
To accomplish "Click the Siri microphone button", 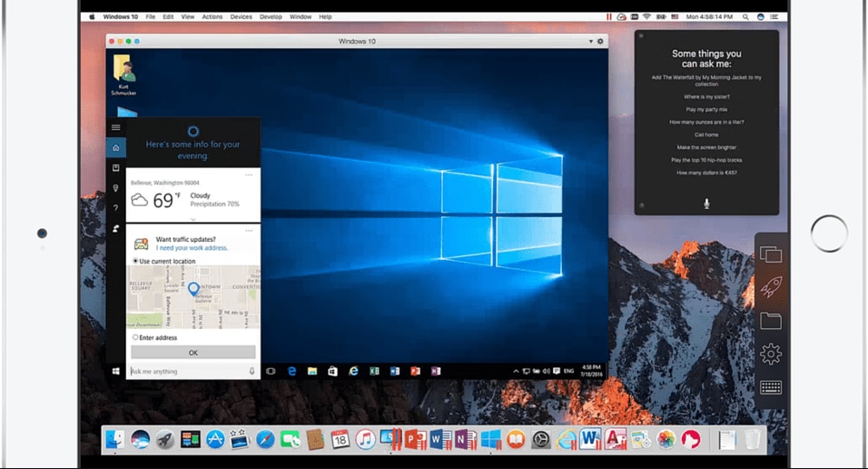I will [706, 204].
